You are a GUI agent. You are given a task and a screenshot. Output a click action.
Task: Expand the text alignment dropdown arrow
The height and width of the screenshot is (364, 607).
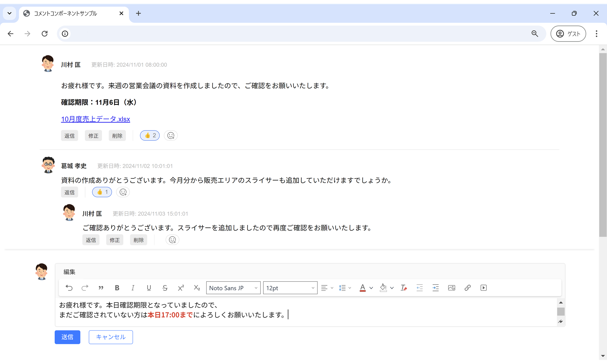(x=332, y=288)
